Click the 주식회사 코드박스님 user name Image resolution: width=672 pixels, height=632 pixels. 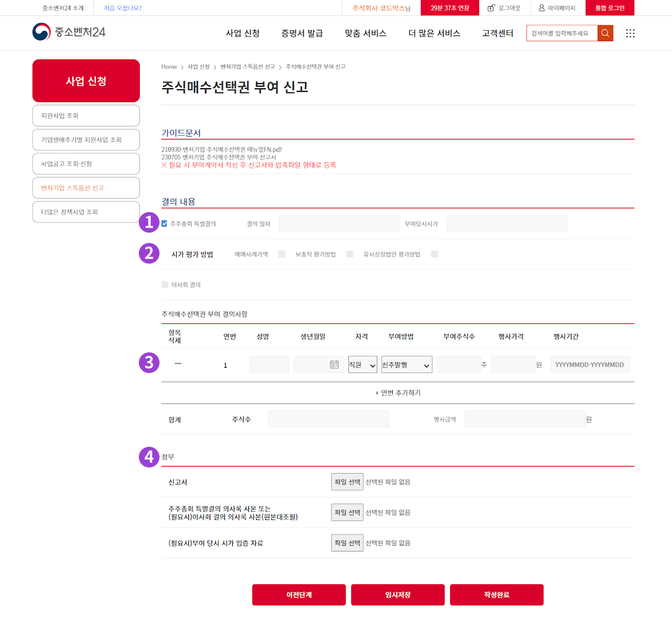381,8
